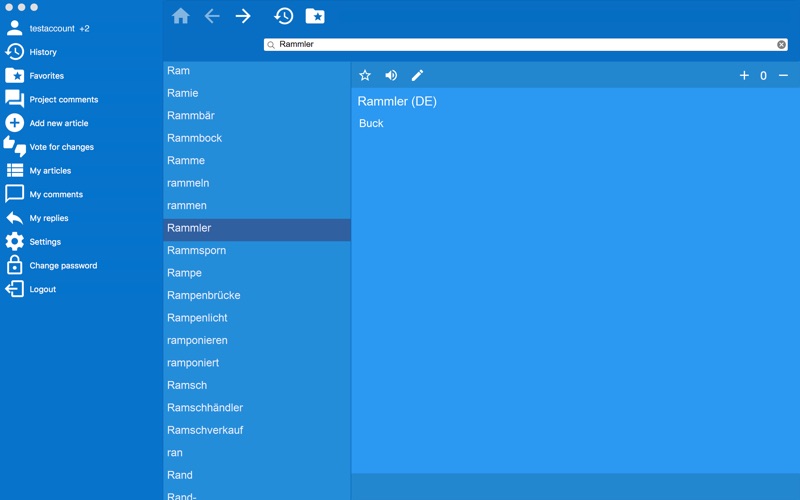Navigate forward with the right arrow
Viewport: 800px width, 500px height.
coord(243,16)
